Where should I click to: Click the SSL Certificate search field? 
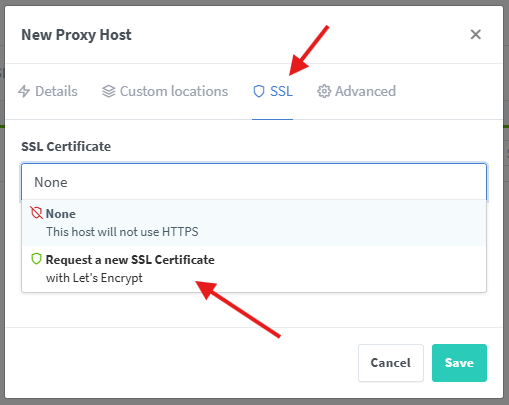tap(254, 182)
